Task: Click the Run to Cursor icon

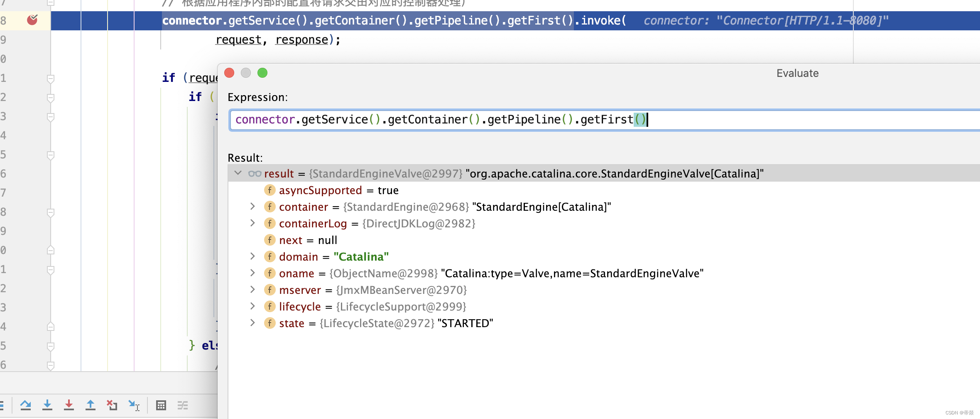Action: pos(134,405)
